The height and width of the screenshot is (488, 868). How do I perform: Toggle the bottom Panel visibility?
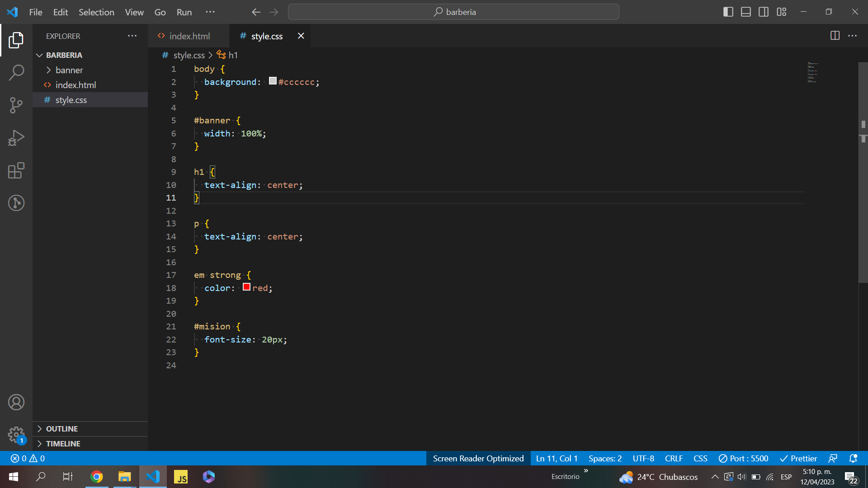pos(746,12)
